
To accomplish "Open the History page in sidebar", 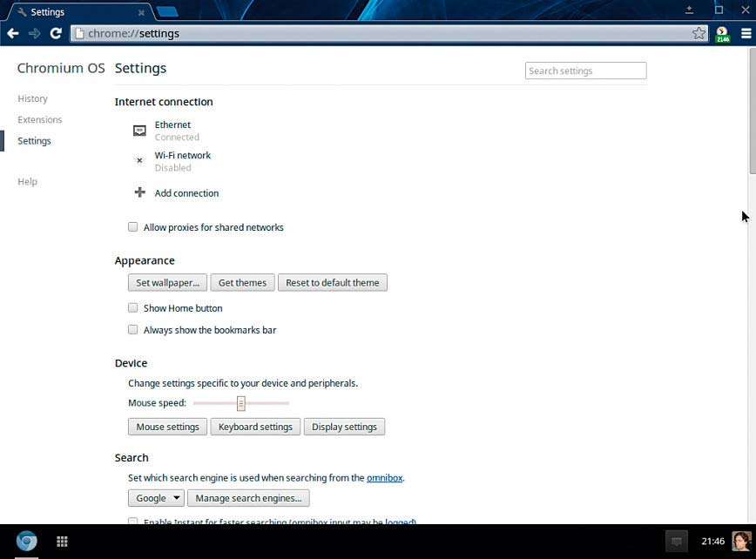I will 33,98.
